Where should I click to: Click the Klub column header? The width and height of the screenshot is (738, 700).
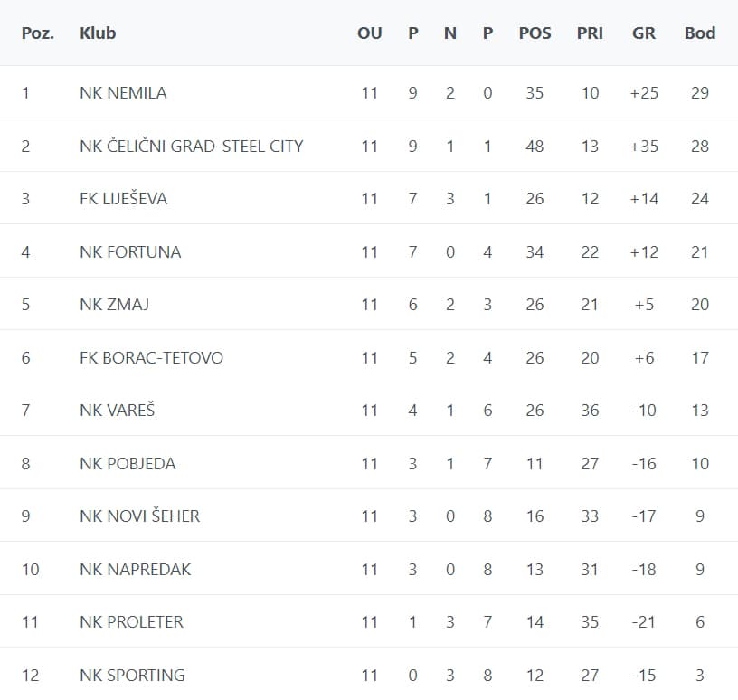pyautogui.click(x=98, y=33)
